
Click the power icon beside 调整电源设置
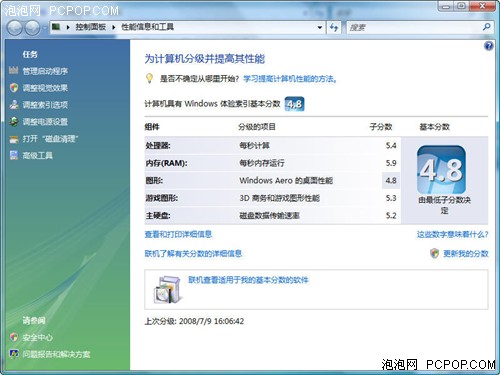14,121
